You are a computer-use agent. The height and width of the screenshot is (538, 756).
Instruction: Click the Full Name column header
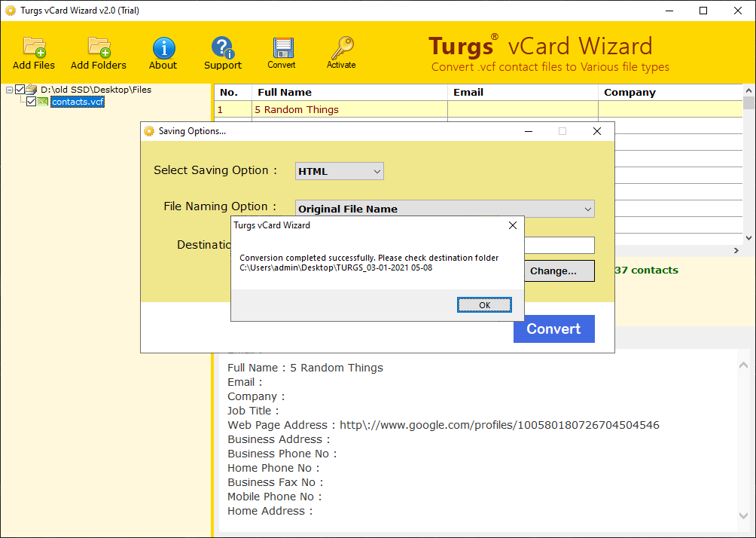point(349,93)
